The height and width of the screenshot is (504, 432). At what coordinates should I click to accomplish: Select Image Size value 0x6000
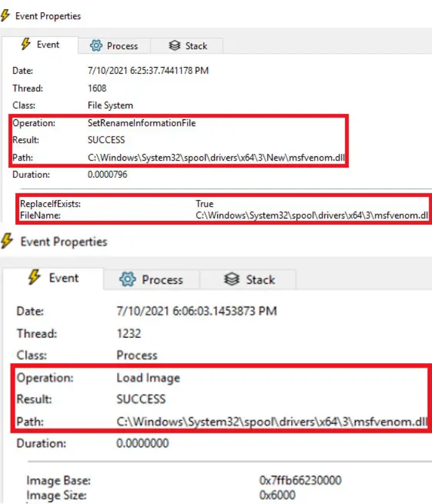tap(278, 495)
